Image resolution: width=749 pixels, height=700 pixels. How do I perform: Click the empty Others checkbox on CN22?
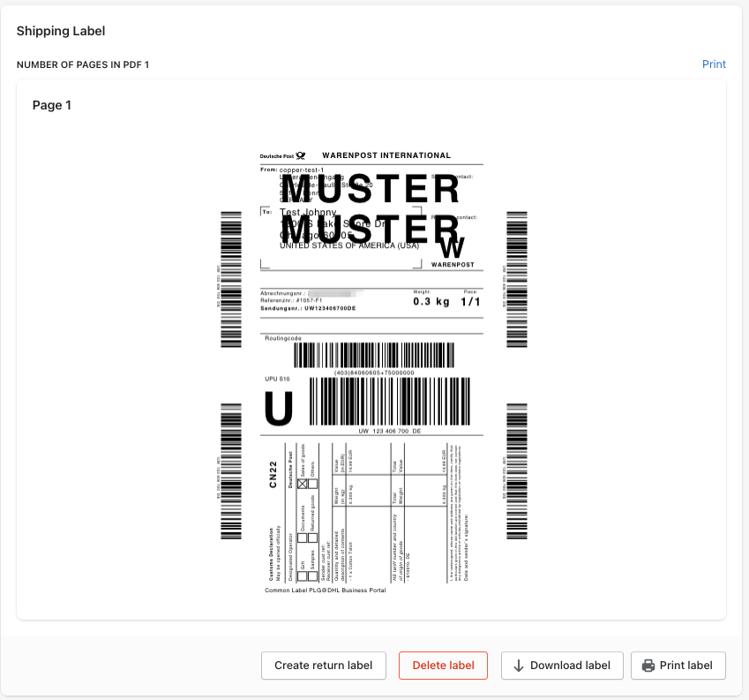point(312,484)
